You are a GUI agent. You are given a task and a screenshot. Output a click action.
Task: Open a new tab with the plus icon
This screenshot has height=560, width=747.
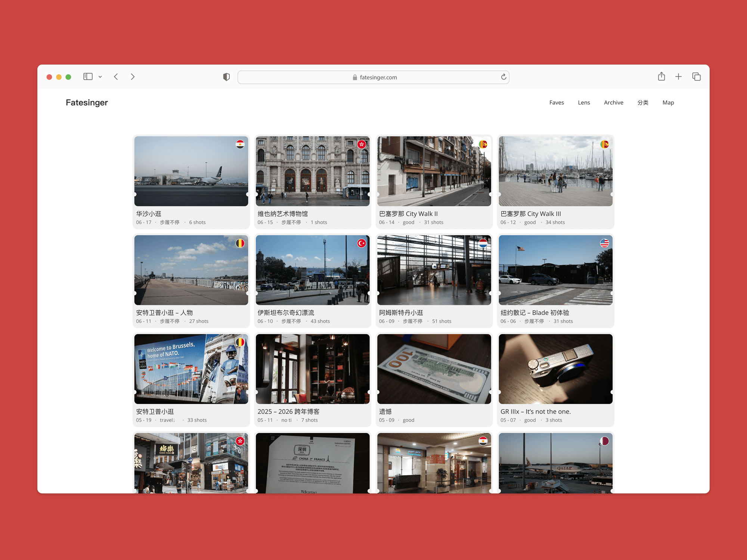click(678, 77)
